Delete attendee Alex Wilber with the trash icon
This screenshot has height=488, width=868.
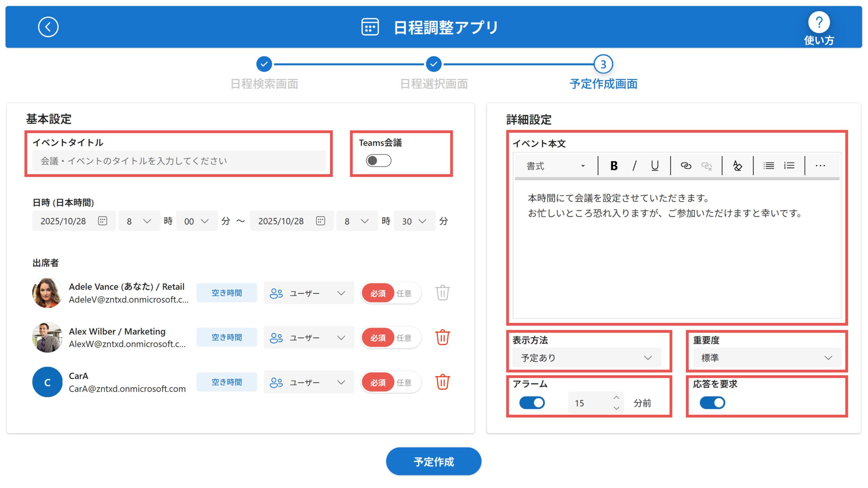point(442,338)
